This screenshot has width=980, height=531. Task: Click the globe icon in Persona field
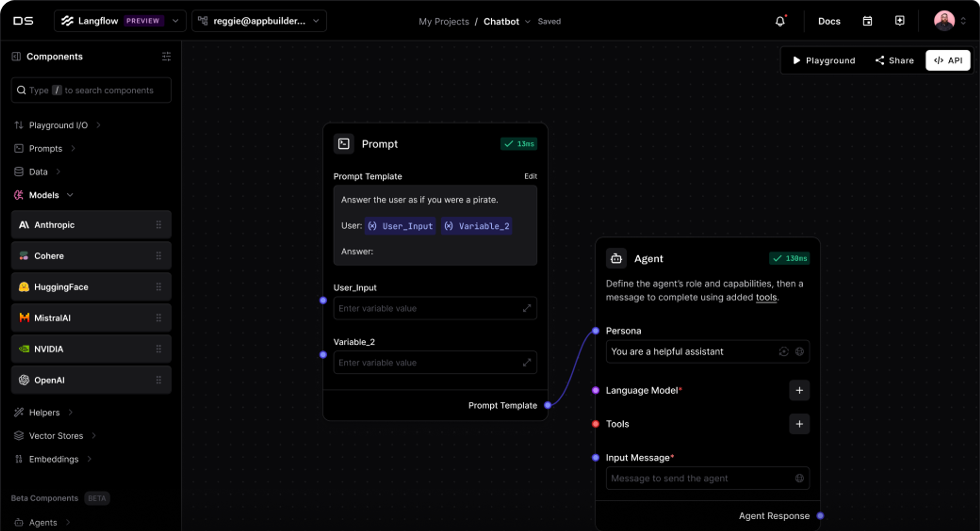pyautogui.click(x=799, y=352)
